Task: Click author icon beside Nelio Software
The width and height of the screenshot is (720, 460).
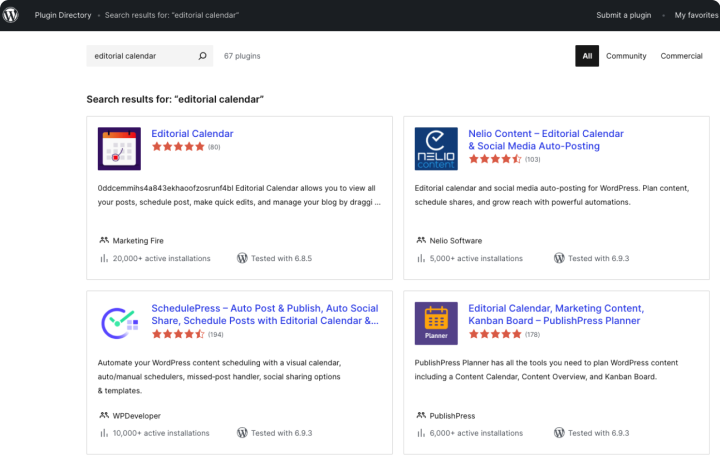Action: point(421,240)
